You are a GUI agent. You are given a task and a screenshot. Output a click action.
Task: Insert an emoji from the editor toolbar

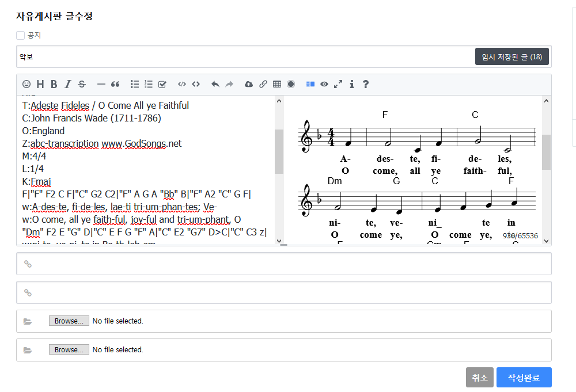point(26,84)
